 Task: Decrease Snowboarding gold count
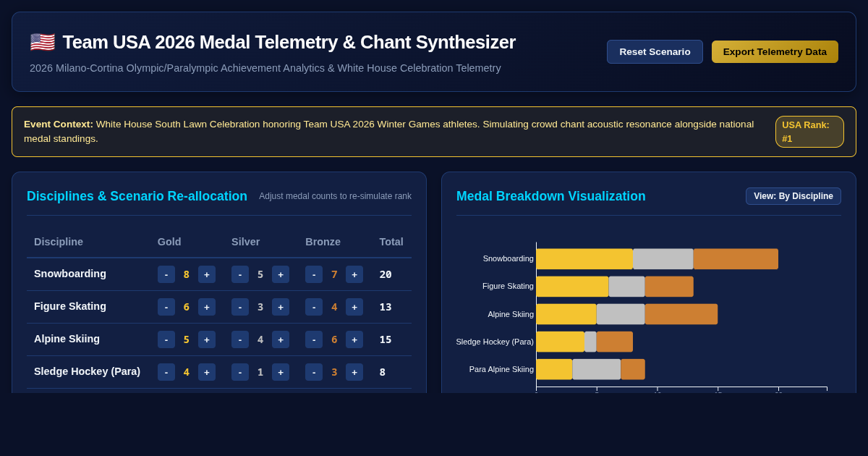(166, 274)
